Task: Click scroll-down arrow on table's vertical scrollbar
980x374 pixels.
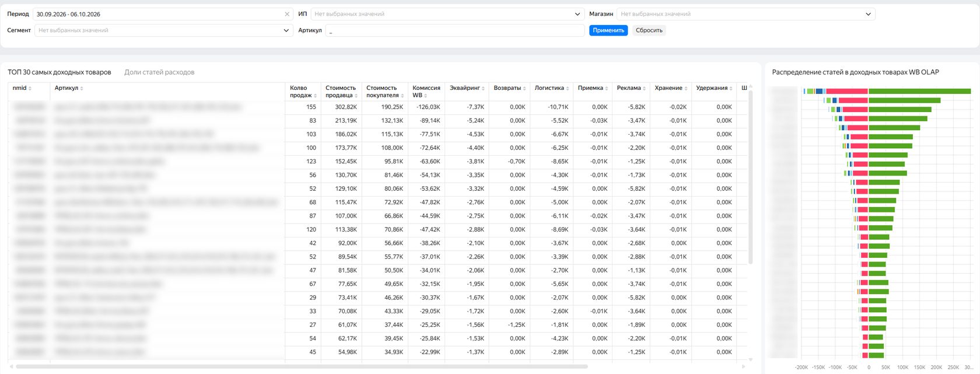Action: pyautogui.click(x=750, y=359)
